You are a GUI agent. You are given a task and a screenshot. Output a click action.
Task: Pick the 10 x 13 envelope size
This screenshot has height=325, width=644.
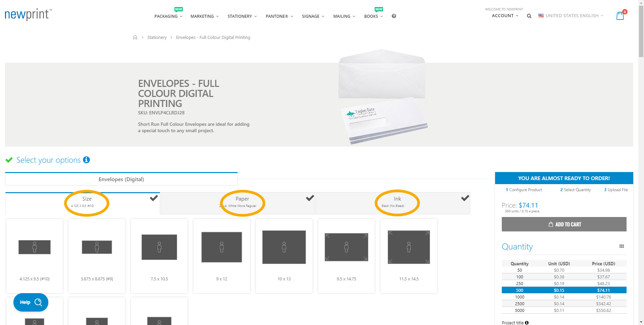tap(284, 256)
